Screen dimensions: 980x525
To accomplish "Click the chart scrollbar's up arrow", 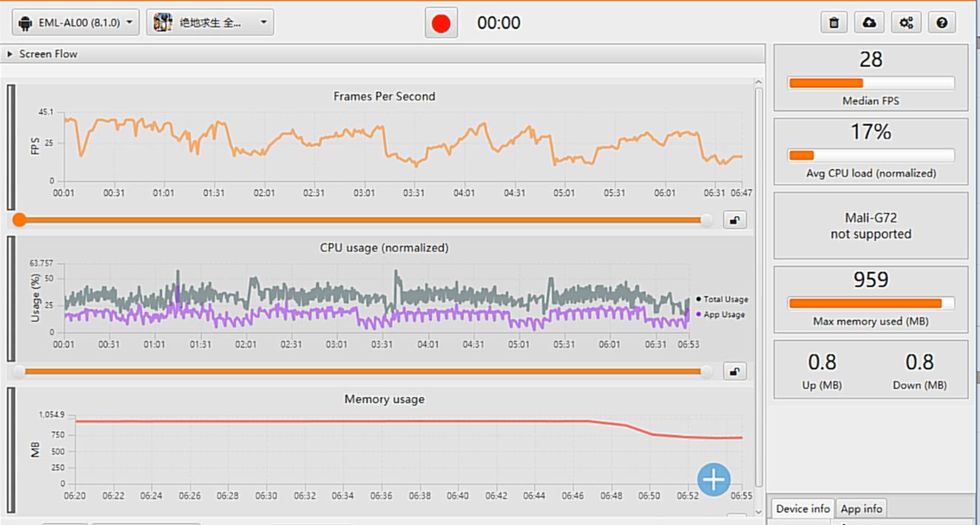I will click(758, 82).
